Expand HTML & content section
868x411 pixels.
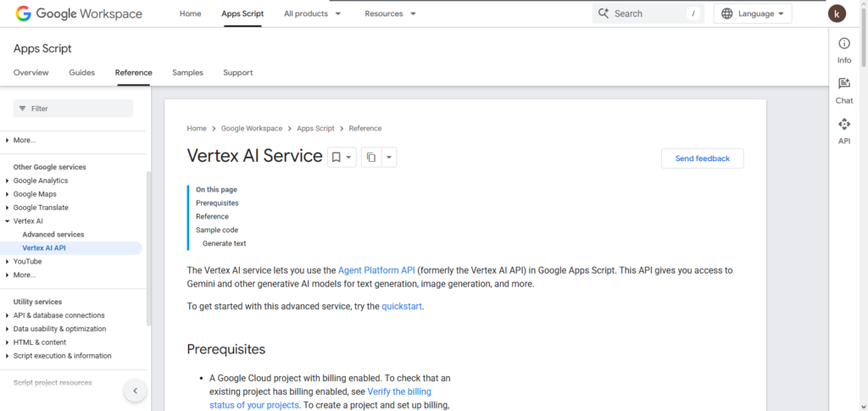7,342
